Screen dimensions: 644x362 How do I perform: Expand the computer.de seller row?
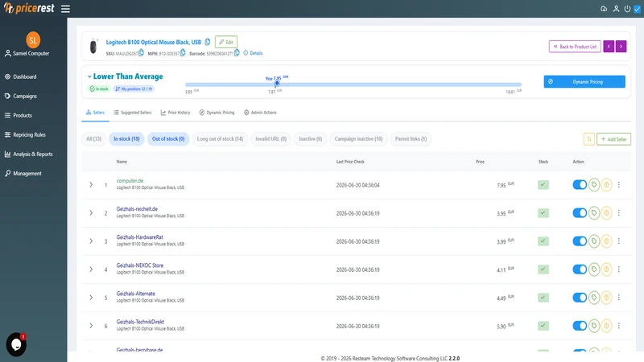click(x=91, y=185)
